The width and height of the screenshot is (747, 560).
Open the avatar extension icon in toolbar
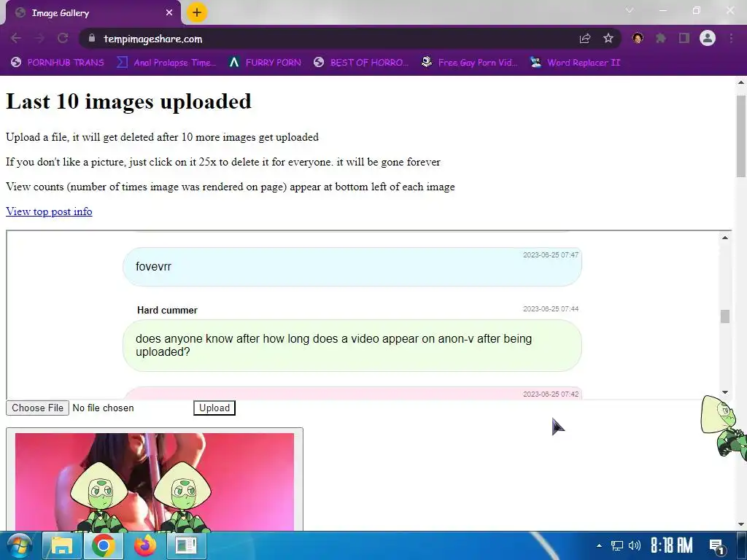pos(638,38)
